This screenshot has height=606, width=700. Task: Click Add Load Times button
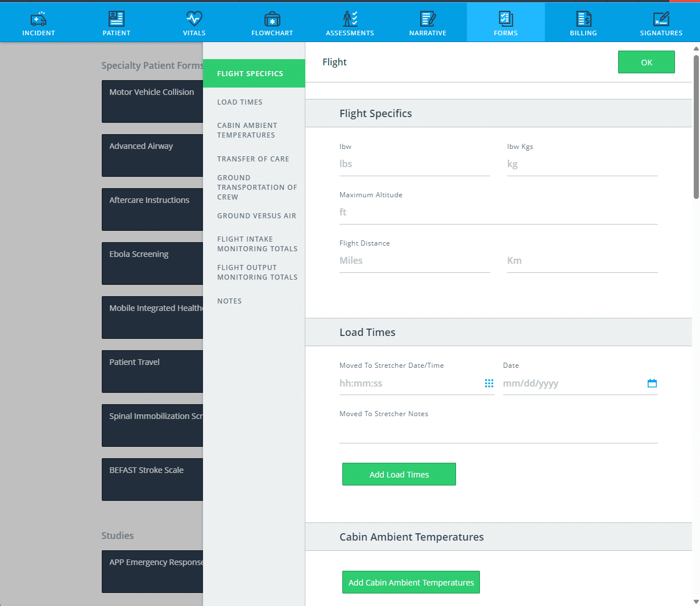[399, 474]
